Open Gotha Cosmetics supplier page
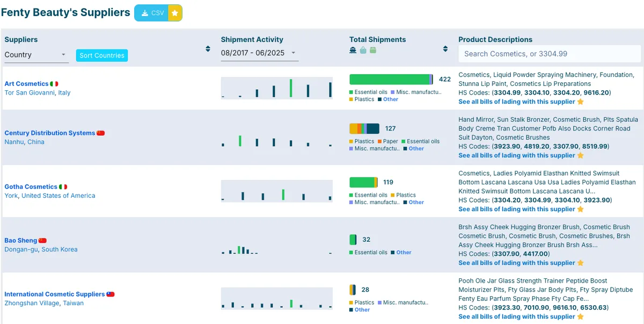This screenshot has height=324, width=644. 31,186
